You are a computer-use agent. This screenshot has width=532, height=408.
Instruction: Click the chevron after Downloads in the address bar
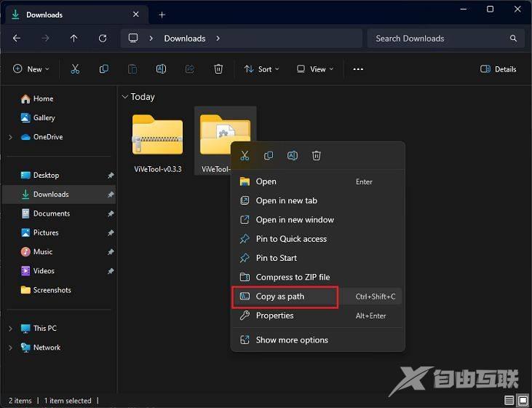[x=218, y=39]
